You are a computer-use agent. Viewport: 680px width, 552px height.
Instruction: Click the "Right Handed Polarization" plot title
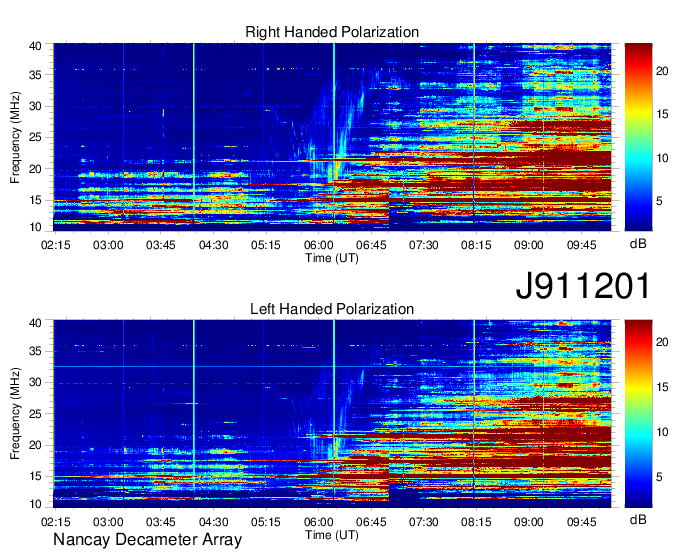tap(332, 32)
